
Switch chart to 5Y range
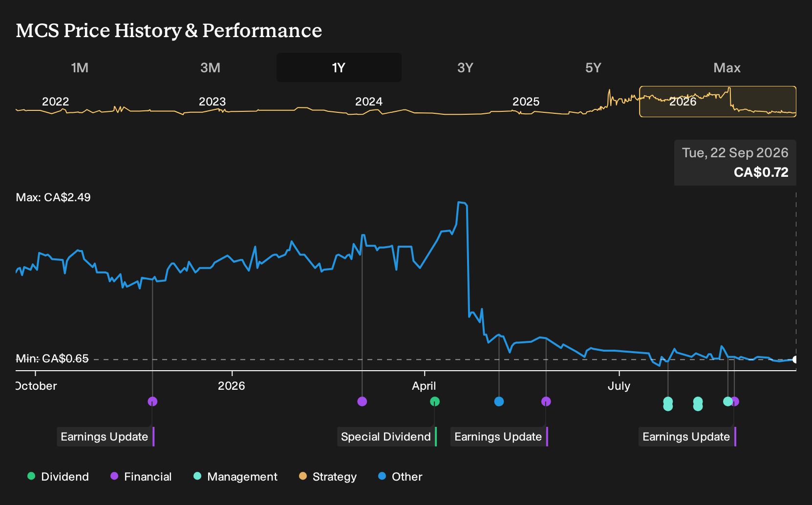coord(593,67)
